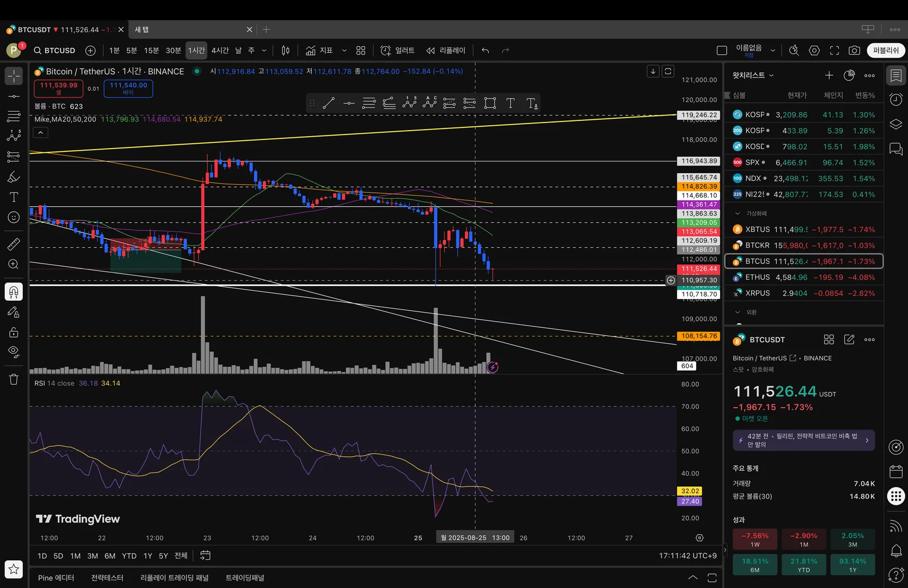Switch to 15분 timeframe
This screenshot has width=908, height=588.
(151, 51)
